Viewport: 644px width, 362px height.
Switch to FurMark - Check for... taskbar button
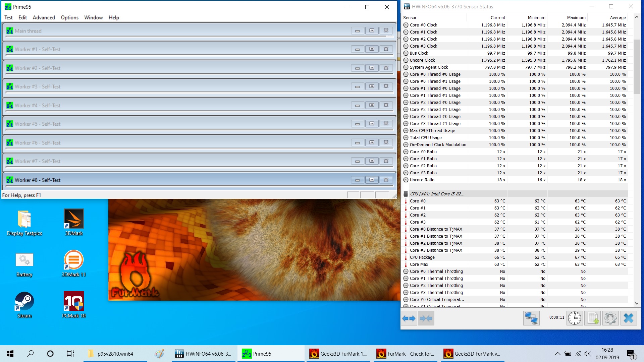coord(405,354)
